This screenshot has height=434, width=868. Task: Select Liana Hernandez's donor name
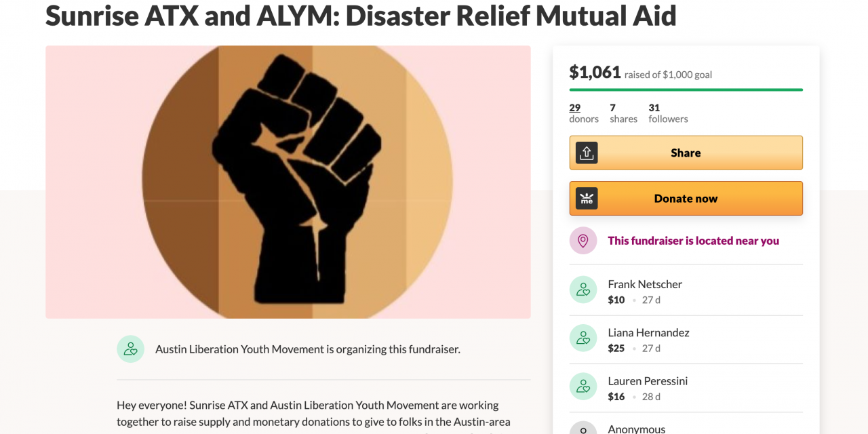coord(648,333)
